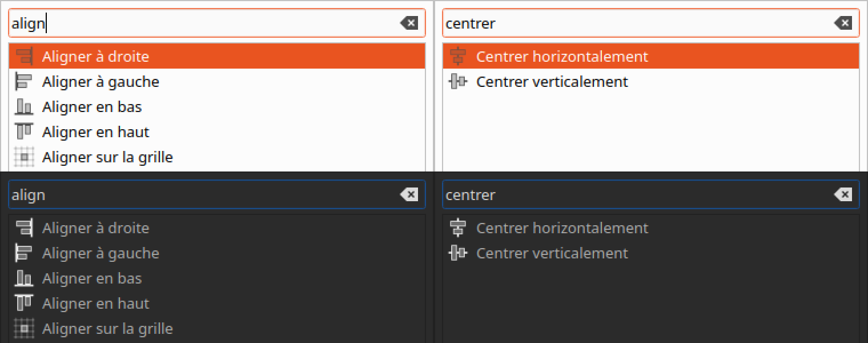
Task: Focus the light theme 'align' search box
Action: click(x=217, y=23)
